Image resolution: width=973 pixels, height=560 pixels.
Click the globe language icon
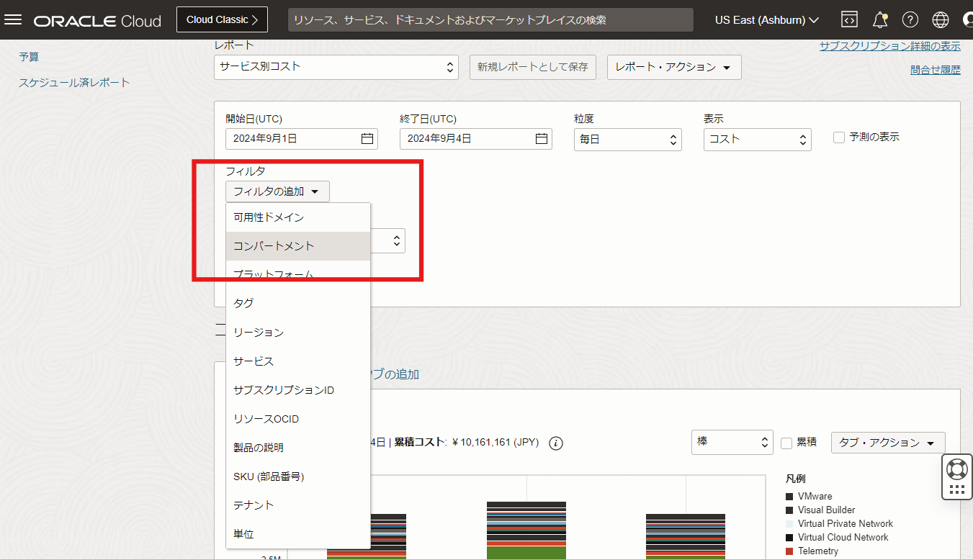pos(940,19)
